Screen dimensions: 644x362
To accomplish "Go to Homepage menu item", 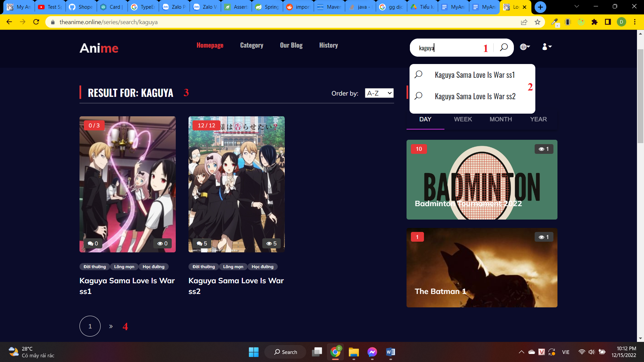I will (x=210, y=45).
